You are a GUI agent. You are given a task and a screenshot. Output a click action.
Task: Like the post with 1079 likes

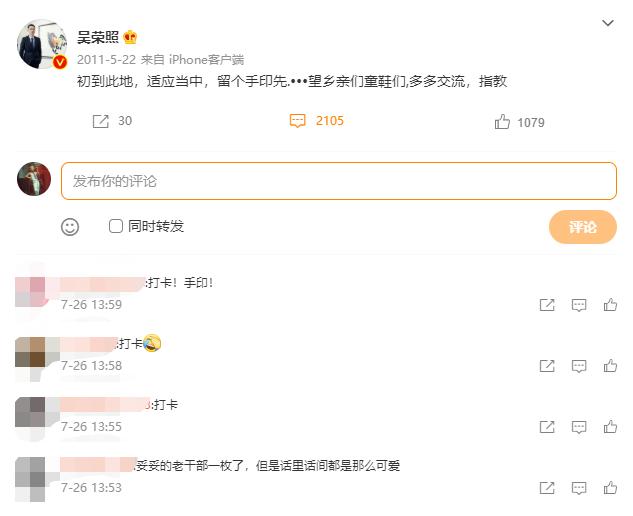point(502,122)
